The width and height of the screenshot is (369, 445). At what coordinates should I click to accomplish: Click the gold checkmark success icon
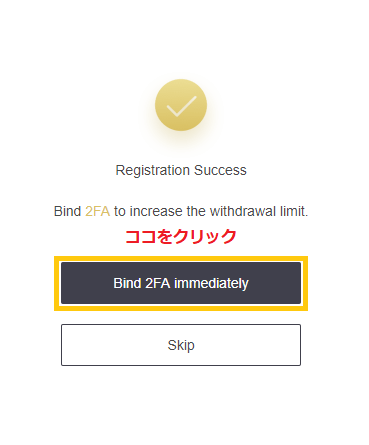[x=181, y=105]
